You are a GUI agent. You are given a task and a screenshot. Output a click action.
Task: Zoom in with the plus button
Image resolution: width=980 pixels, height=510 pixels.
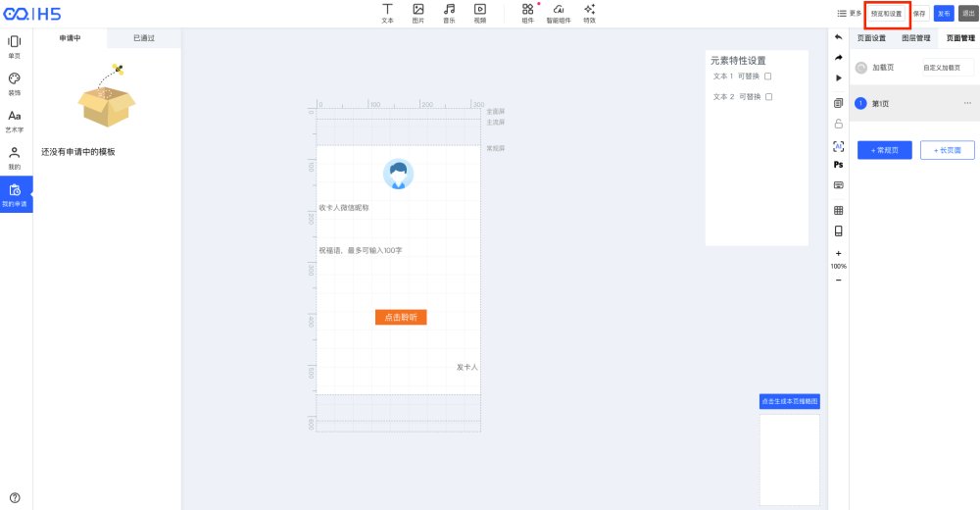[838, 253]
